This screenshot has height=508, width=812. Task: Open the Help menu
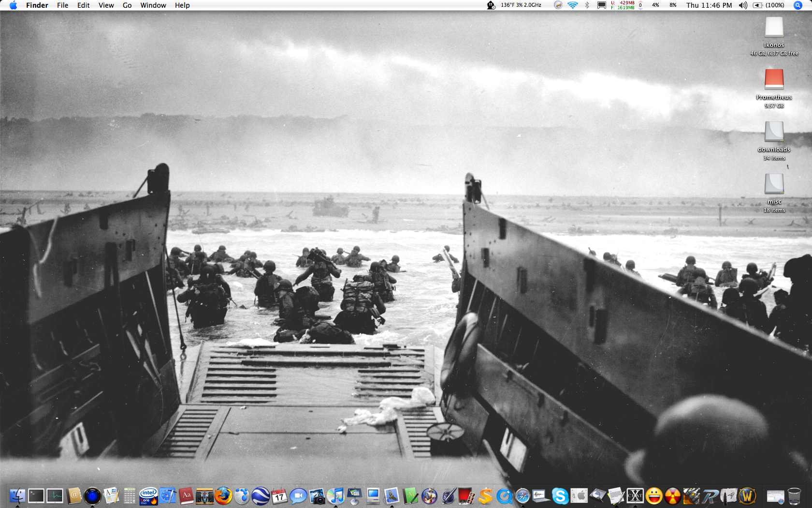coord(182,5)
